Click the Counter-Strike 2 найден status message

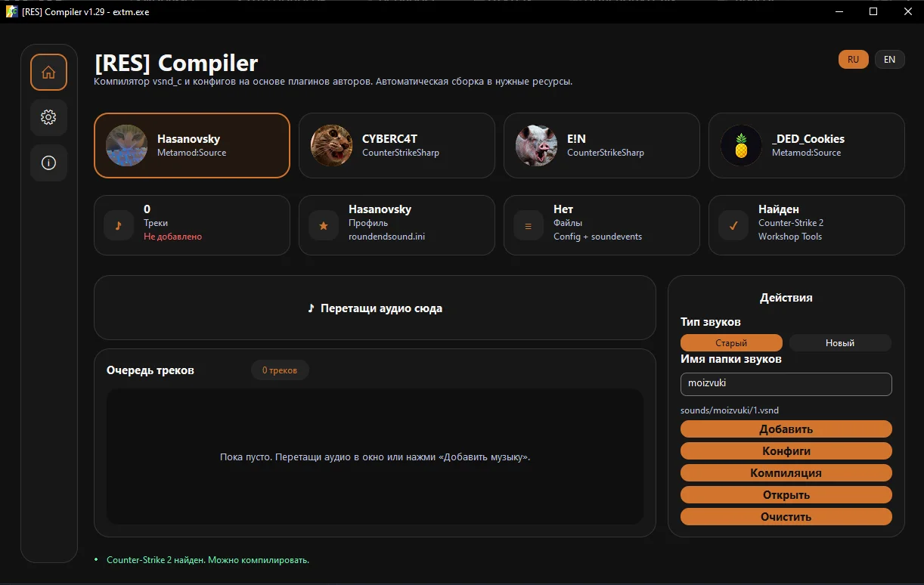click(208, 560)
